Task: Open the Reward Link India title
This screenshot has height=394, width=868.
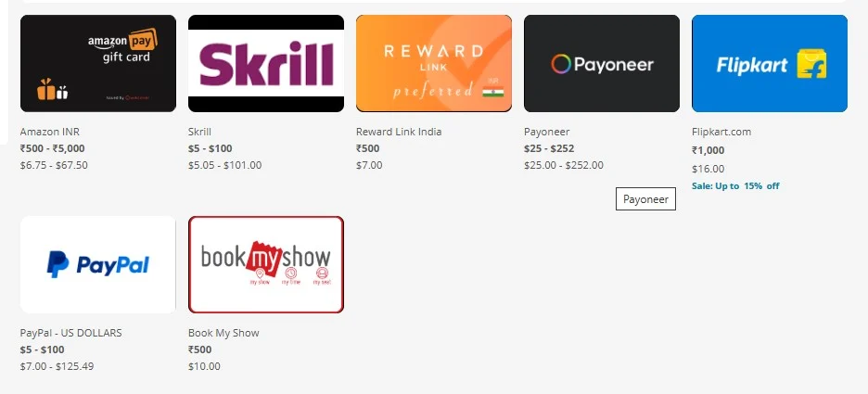Action: click(x=399, y=132)
